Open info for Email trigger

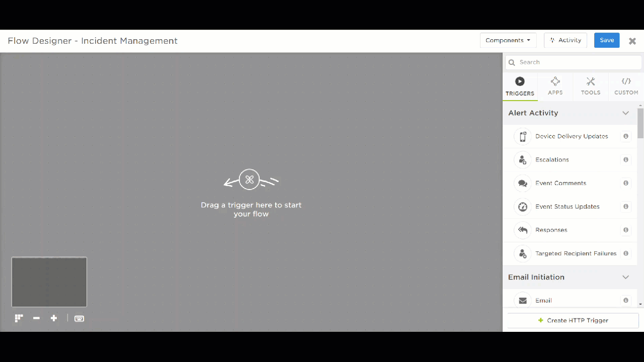[626, 301]
